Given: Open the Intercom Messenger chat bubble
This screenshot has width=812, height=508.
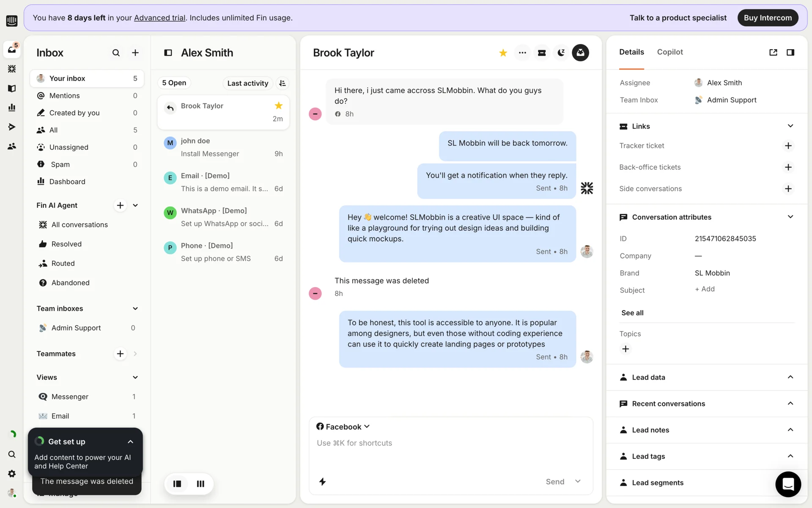Looking at the screenshot, I should pyautogui.click(x=788, y=484).
